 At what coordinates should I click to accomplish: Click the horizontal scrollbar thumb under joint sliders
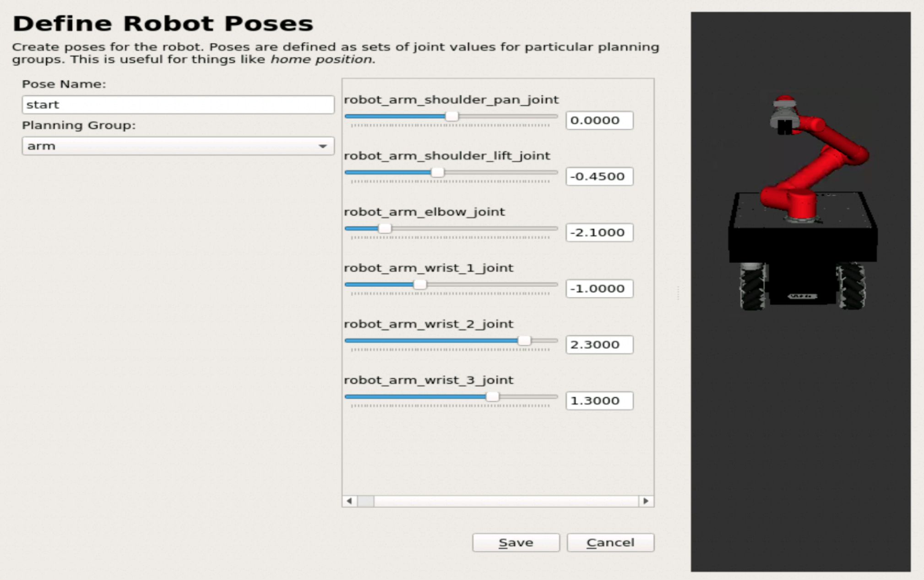point(365,501)
